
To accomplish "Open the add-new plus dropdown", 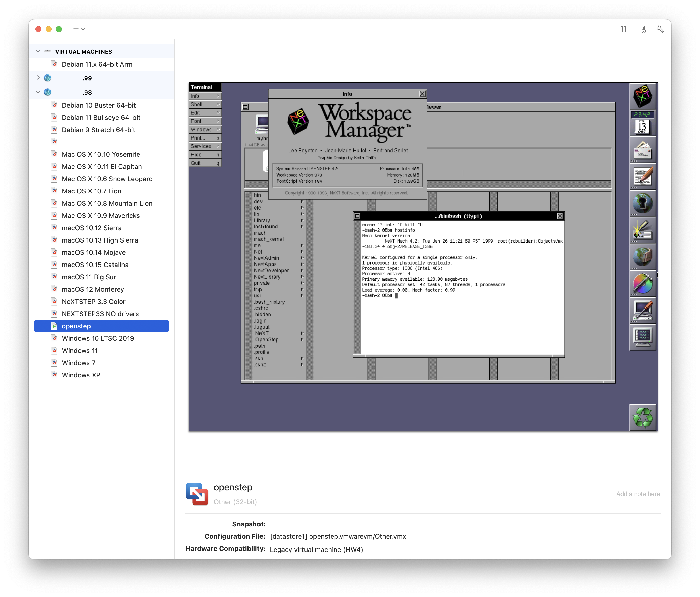I will pos(79,29).
